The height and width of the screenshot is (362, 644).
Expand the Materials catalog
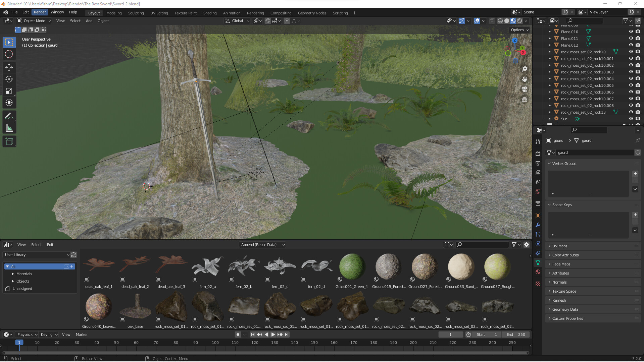13,274
